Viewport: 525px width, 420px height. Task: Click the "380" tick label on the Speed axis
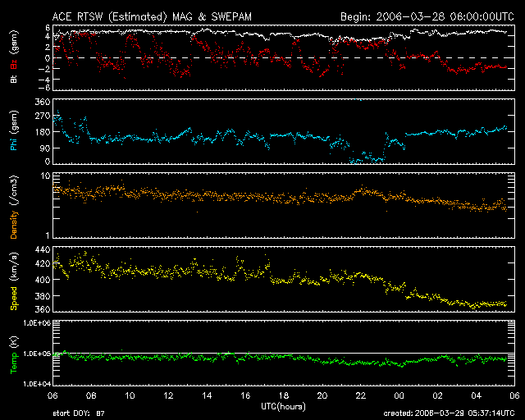tap(43, 296)
